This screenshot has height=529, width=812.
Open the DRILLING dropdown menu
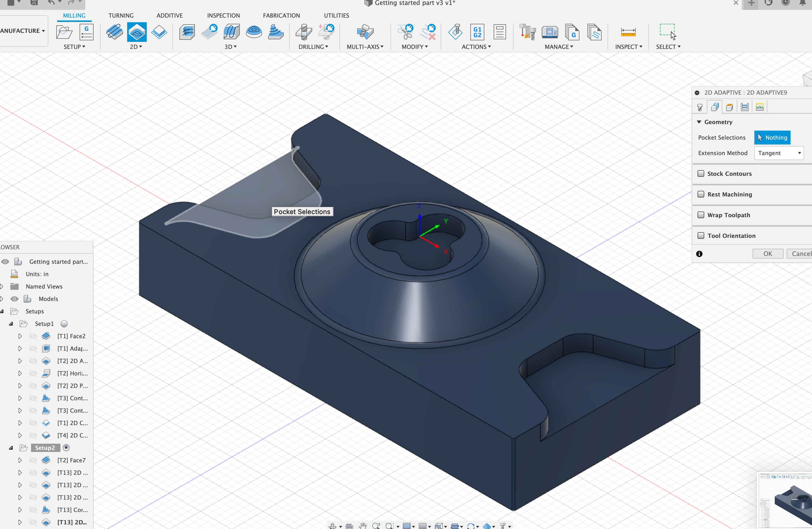(x=313, y=47)
